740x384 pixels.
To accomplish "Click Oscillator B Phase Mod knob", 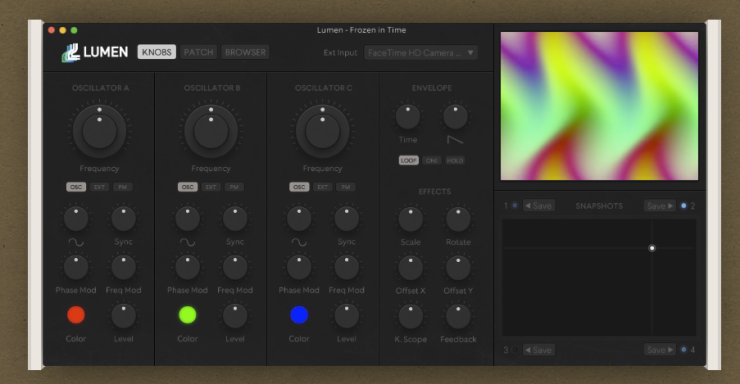I will tap(187, 267).
